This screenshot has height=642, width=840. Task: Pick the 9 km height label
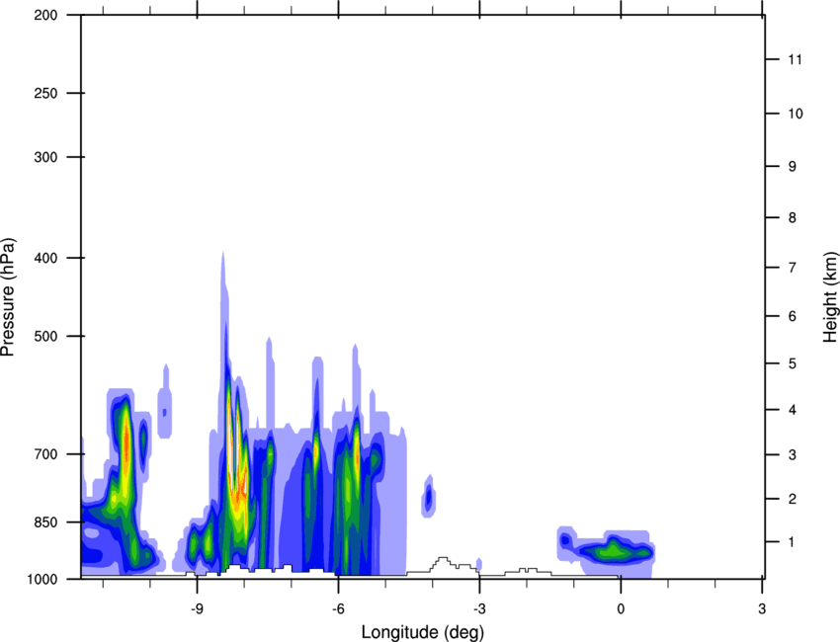[792, 167]
